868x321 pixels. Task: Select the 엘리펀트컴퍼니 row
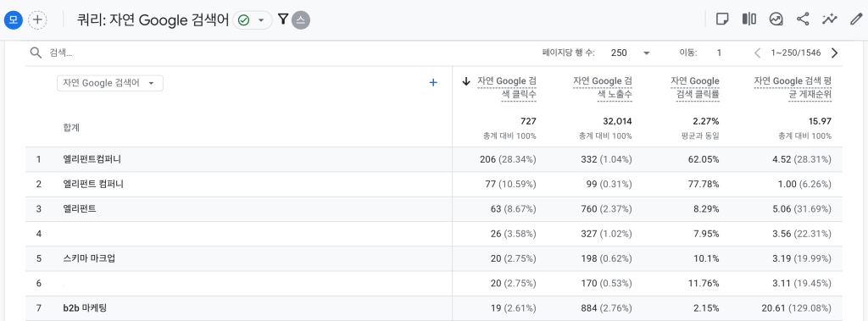[x=434, y=159]
